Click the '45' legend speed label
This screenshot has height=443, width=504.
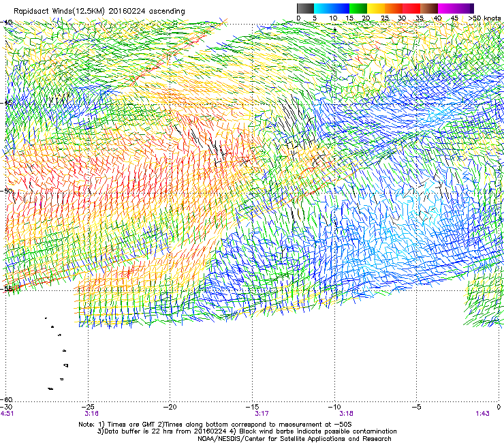454,18
